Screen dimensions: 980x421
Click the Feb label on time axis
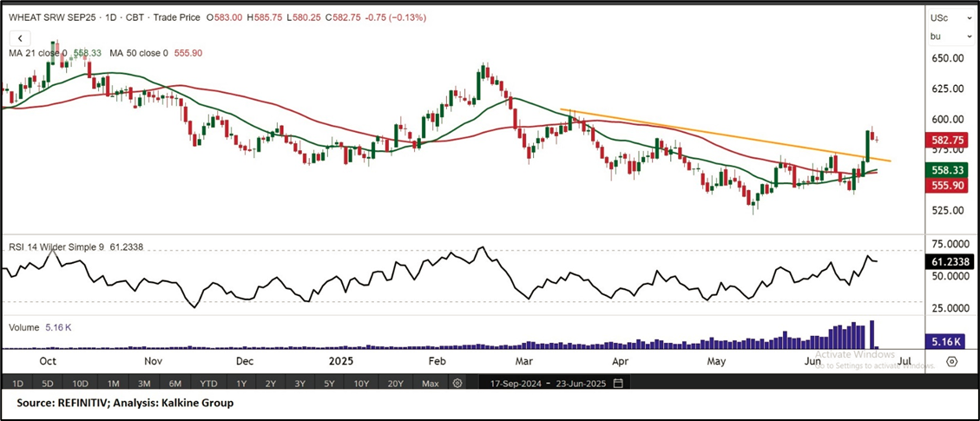click(437, 362)
